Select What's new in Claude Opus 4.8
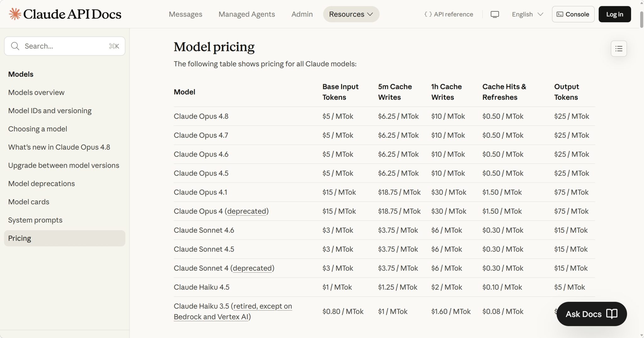Screen dimensions: 644x338 point(59,147)
